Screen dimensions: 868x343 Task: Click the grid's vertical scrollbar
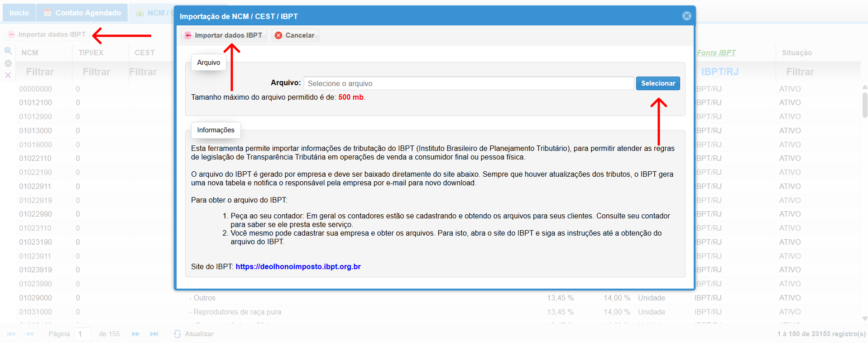[864, 105]
